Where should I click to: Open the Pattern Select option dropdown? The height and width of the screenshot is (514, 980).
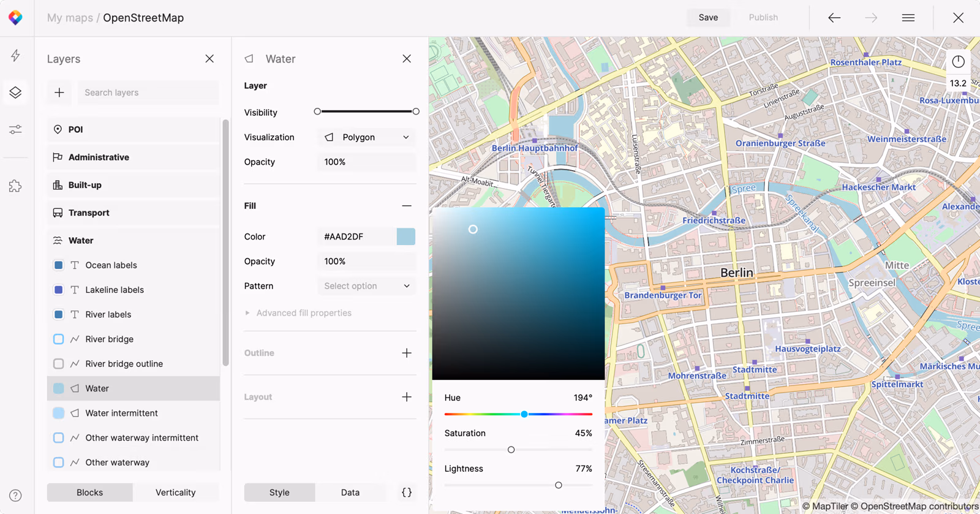click(366, 286)
